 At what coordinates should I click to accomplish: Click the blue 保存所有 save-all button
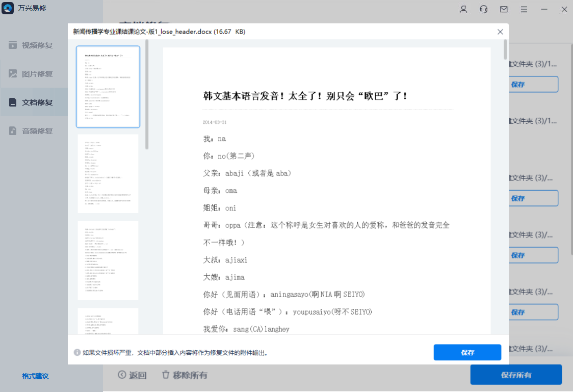515,375
